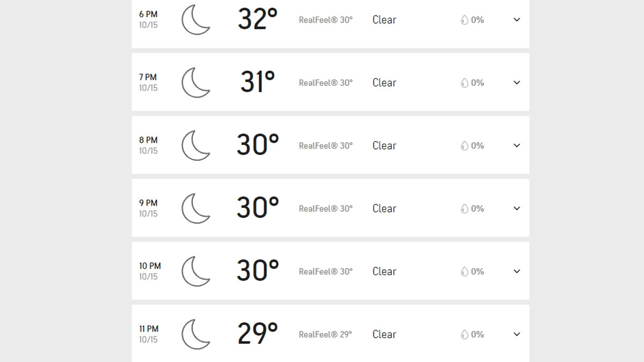Viewport: 644px width, 362px height.
Task: Expand the 7 PM hourly forecast details
Action: tap(517, 83)
